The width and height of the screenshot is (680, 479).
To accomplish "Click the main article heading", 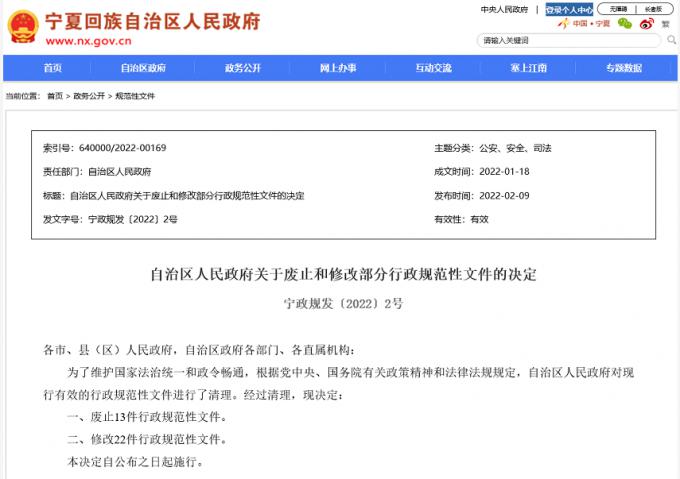I will pos(343,274).
